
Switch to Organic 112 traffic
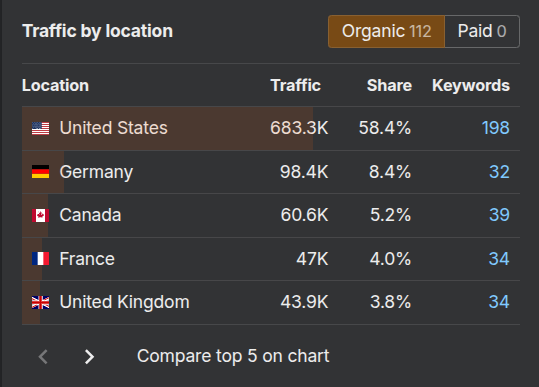click(386, 31)
